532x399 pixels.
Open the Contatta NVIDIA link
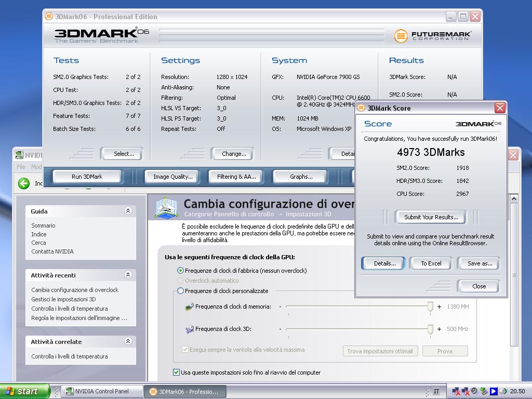(x=52, y=251)
